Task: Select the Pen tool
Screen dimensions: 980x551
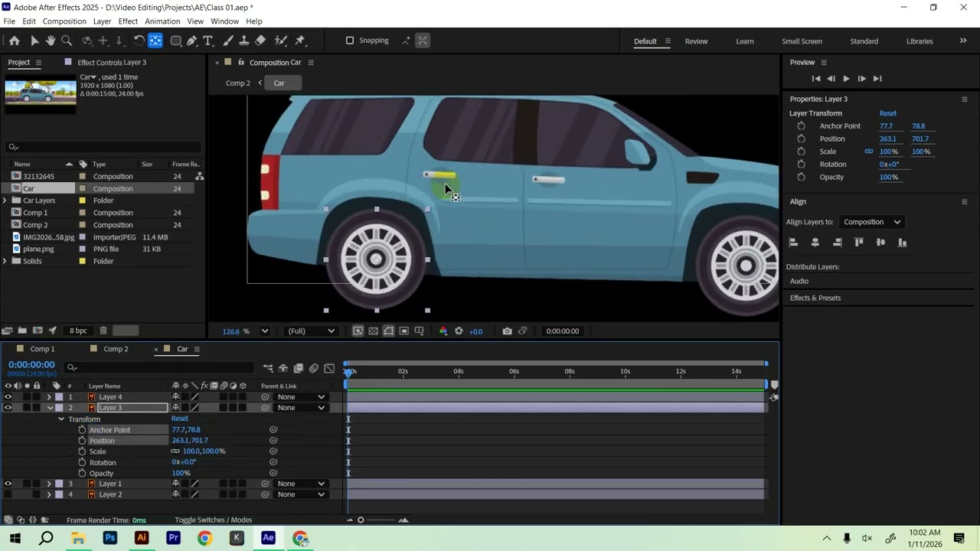Action: [x=191, y=41]
